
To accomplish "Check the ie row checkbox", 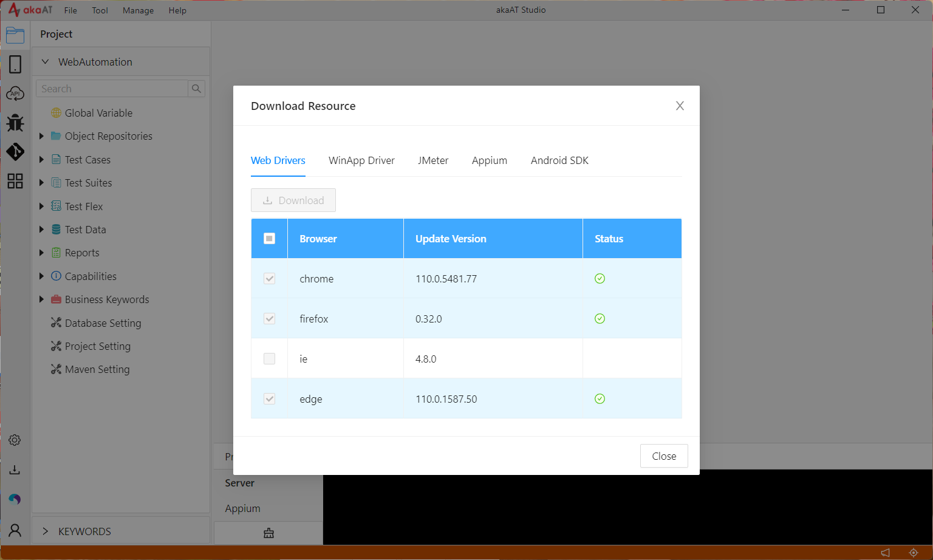I will 269,359.
